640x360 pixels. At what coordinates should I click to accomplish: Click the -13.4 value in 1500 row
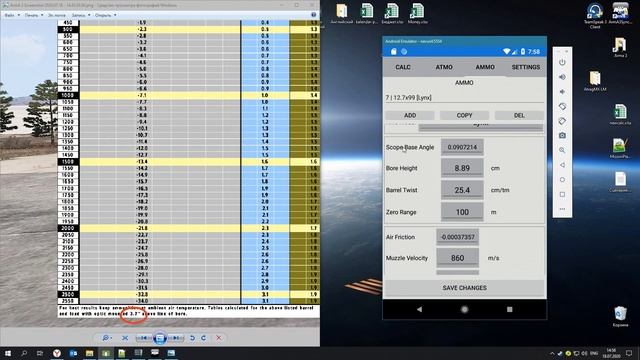142,162
